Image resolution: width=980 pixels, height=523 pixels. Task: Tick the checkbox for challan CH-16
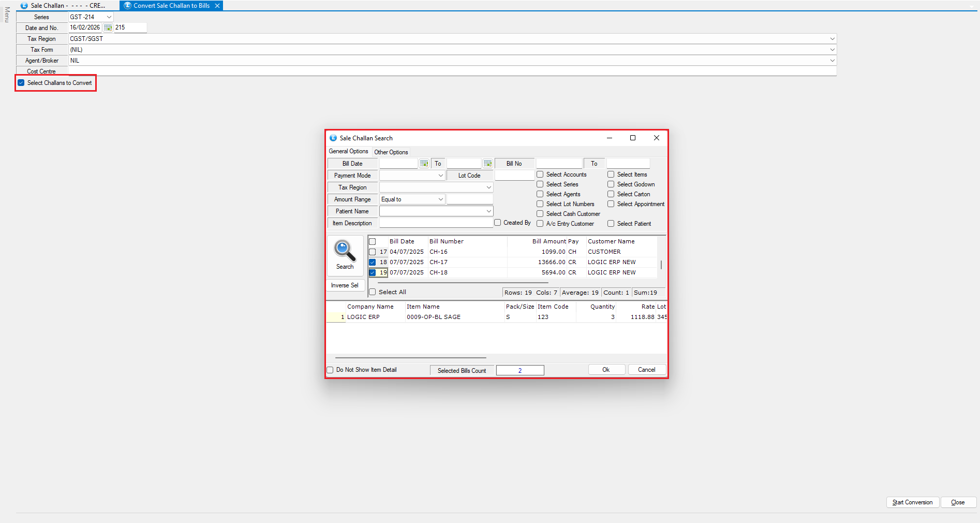(x=372, y=252)
